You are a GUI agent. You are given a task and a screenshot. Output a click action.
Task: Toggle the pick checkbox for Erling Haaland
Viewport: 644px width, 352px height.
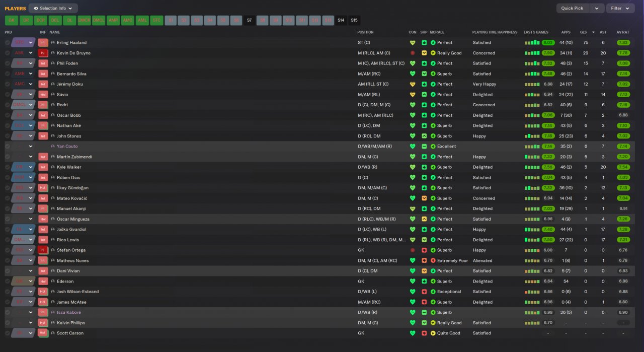point(8,43)
